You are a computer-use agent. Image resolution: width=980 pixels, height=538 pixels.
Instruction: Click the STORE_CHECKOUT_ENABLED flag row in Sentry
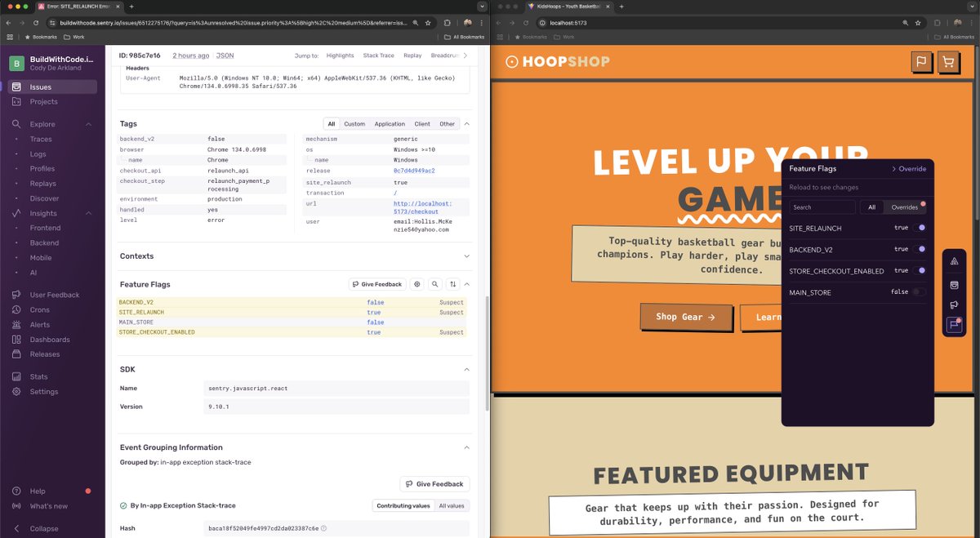(x=292, y=332)
